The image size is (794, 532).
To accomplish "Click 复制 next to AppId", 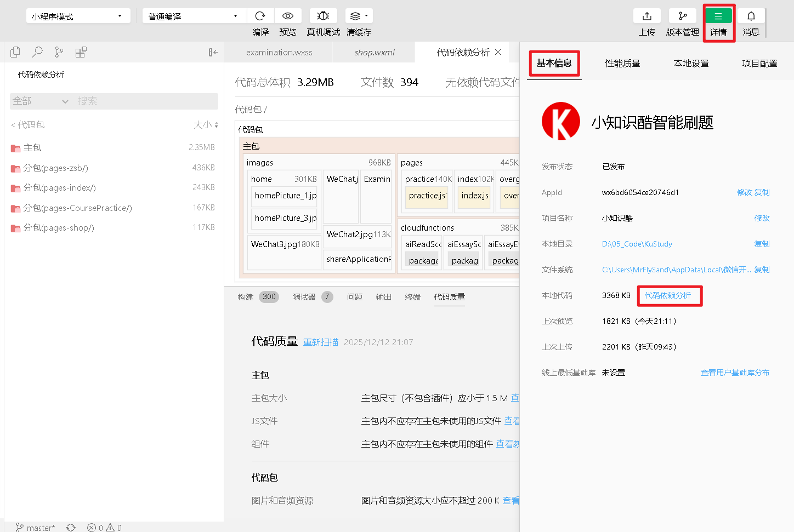I will pos(762,192).
